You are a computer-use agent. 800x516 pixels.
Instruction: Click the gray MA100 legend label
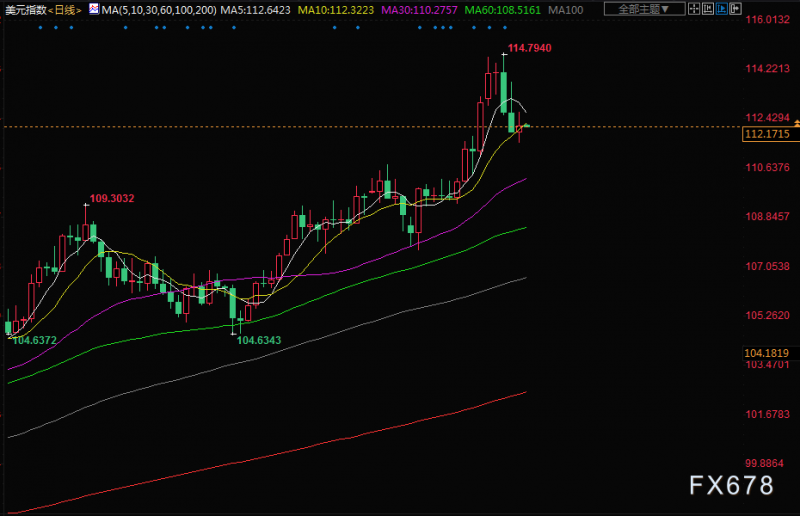point(565,10)
